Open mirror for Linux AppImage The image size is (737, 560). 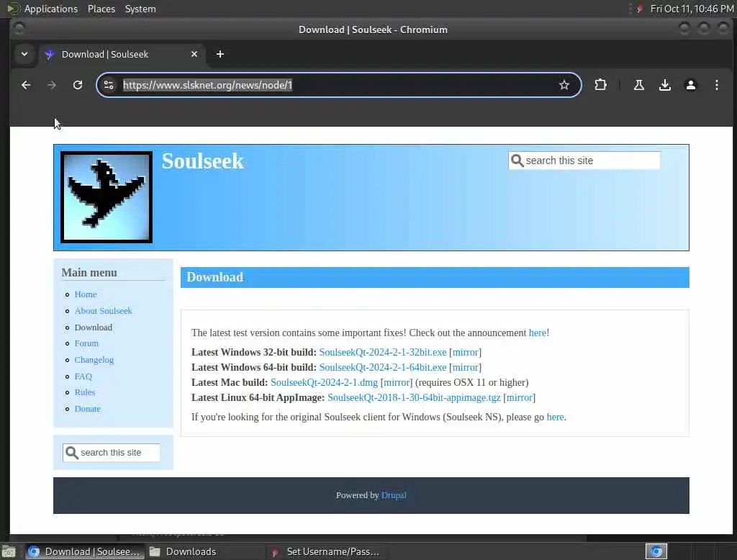(520, 397)
